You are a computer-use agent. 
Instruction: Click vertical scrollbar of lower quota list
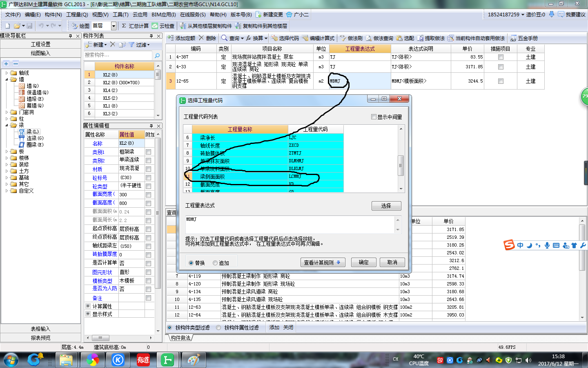click(582, 269)
